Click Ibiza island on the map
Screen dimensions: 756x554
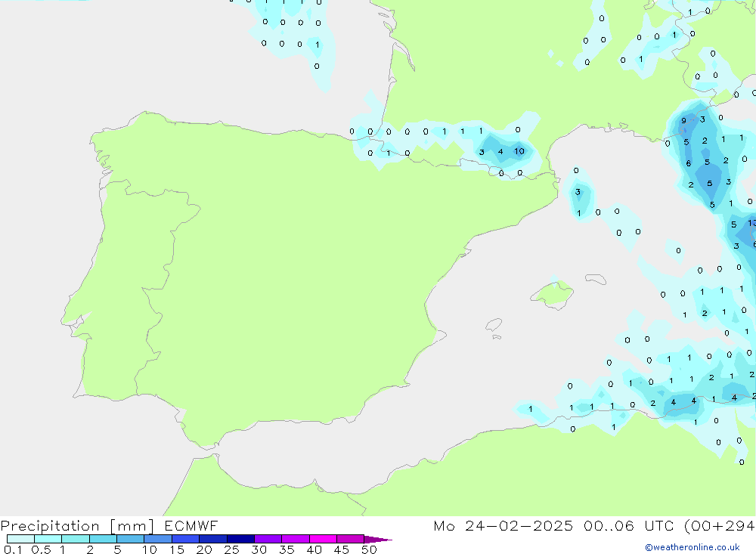(x=493, y=325)
